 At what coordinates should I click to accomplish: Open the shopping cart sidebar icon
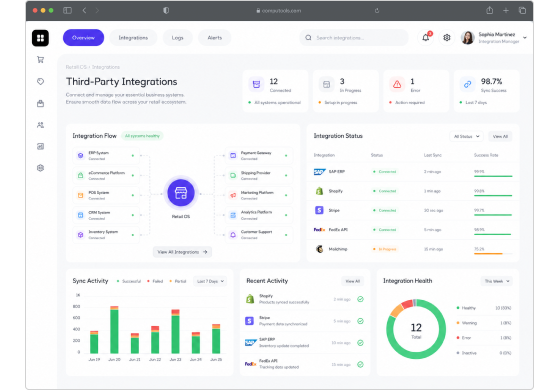click(x=40, y=60)
